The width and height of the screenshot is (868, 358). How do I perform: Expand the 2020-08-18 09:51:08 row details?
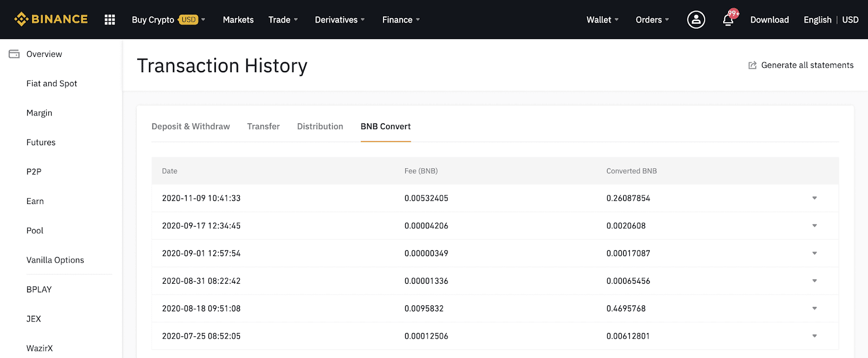[x=814, y=308]
